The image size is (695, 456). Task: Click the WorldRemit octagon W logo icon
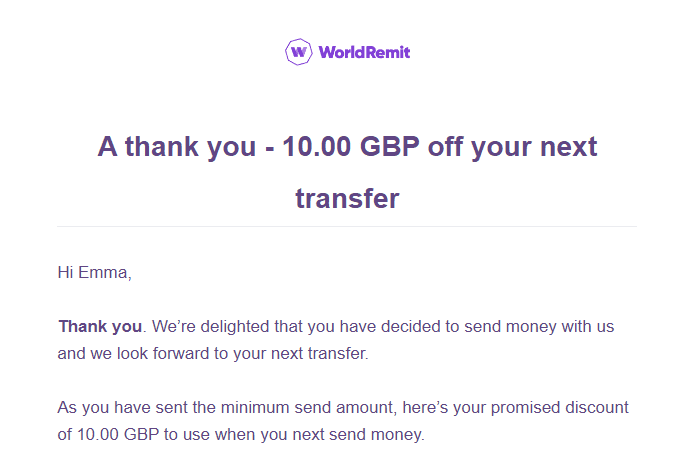[298, 51]
